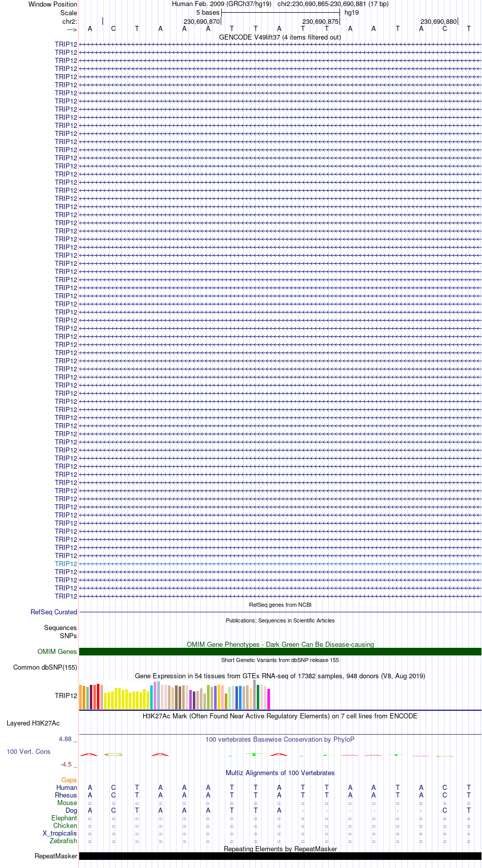Click the Zebrafish species label
The image size is (482, 868).
tap(63, 841)
